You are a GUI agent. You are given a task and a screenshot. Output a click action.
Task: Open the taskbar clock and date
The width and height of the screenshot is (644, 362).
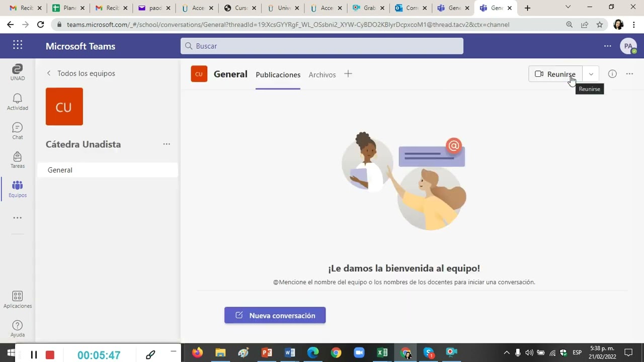602,352
